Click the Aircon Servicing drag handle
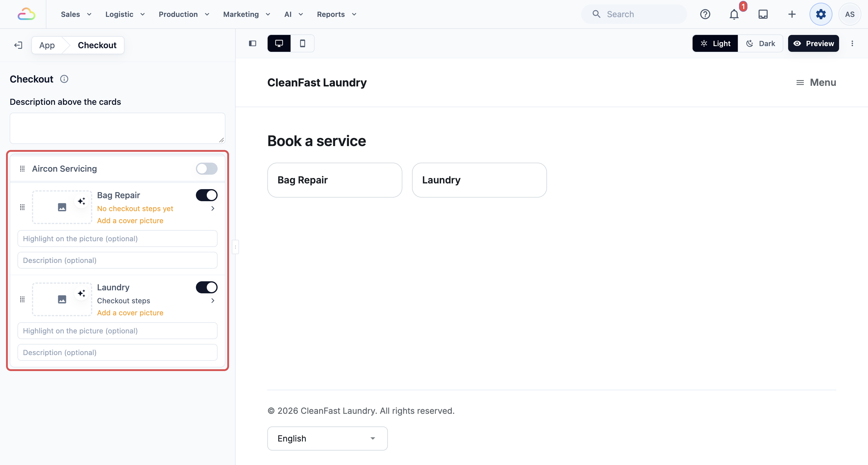Image resolution: width=868 pixels, height=465 pixels. tap(22, 169)
